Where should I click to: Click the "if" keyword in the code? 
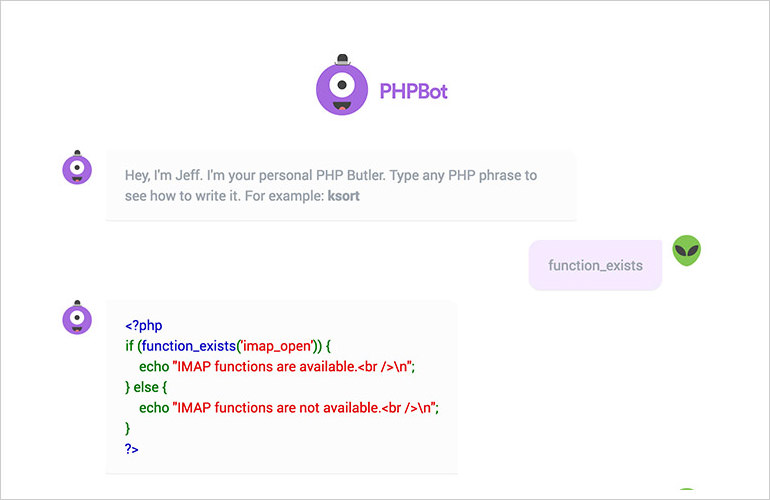pyautogui.click(x=130, y=346)
